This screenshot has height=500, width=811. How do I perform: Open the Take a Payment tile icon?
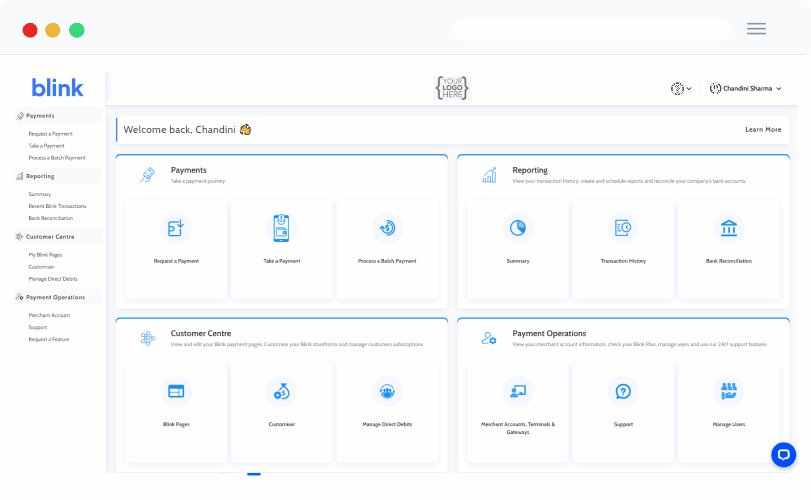281,228
